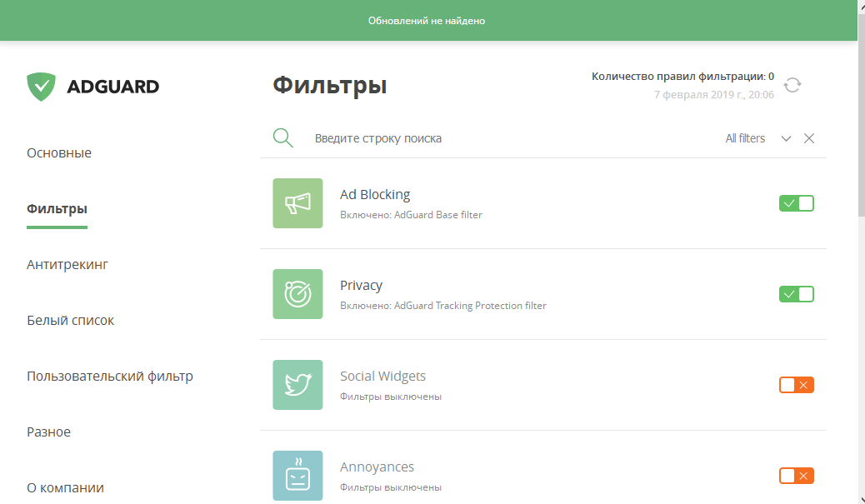Expand the All filters dropdown
The image size is (865, 504).
(758, 138)
